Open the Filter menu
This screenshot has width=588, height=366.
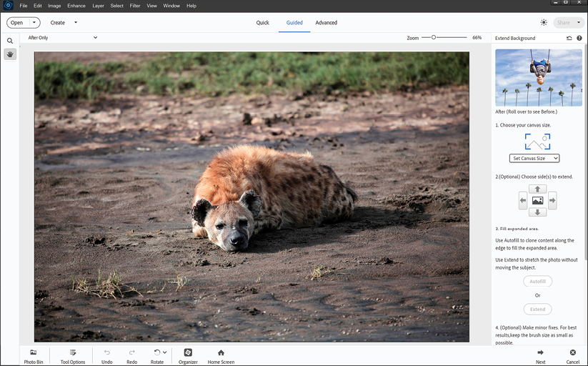tap(135, 6)
